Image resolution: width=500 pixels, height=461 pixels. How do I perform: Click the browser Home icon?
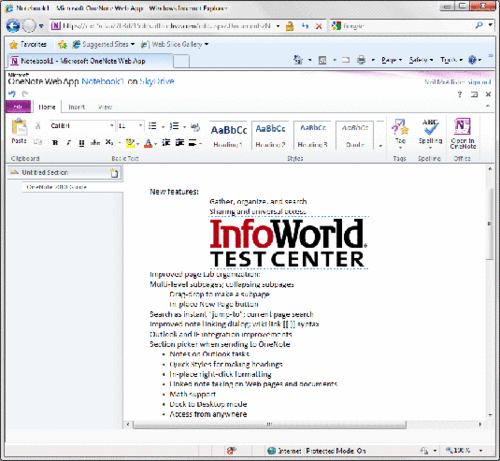[x=298, y=60]
